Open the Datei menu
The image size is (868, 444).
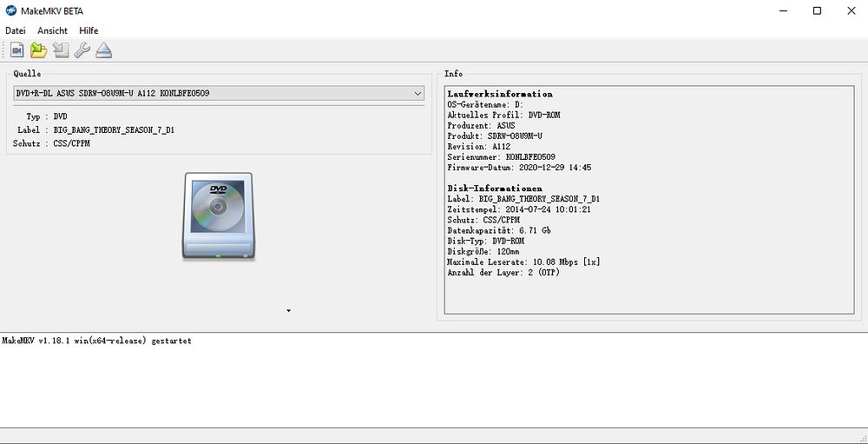tap(16, 30)
